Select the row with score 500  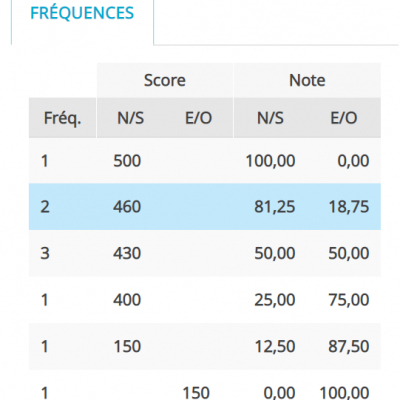click(x=205, y=161)
